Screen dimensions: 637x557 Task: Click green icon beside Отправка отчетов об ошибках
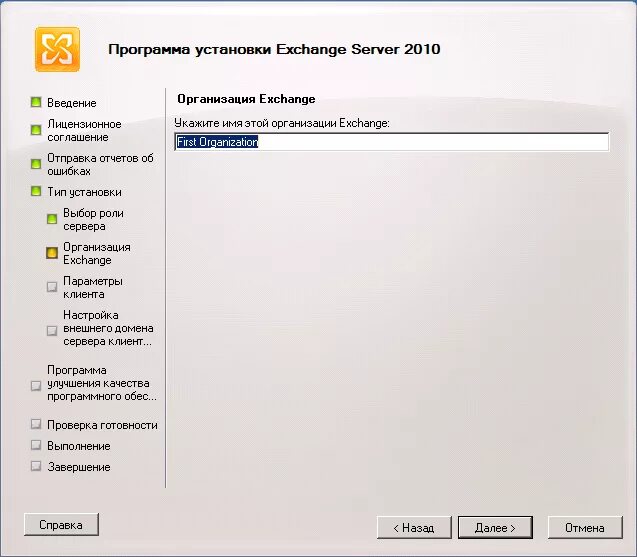pyautogui.click(x=36, y=164)
